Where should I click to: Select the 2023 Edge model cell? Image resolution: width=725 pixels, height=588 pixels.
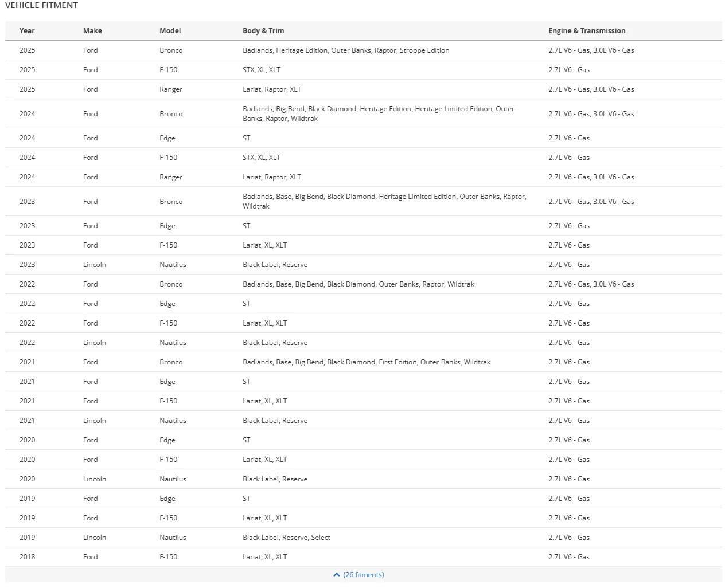pyautogui.click(x=167, y=226)
